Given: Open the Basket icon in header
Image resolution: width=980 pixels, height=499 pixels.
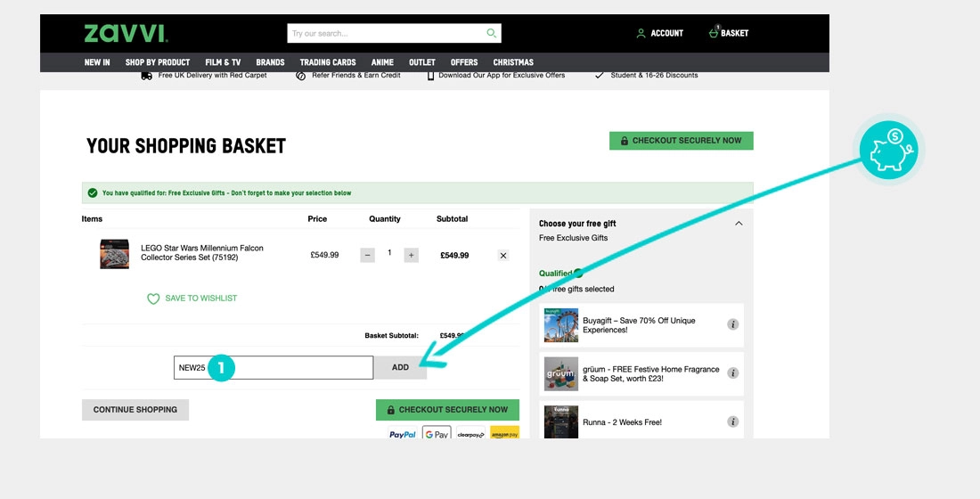Looking at the screenshot, I should pos(714,33).
